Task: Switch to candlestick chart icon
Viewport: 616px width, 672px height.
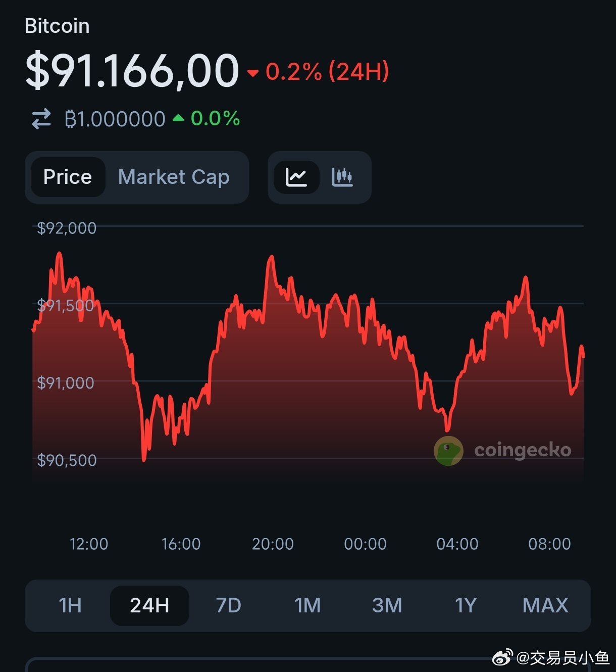Action: [342, 177]
